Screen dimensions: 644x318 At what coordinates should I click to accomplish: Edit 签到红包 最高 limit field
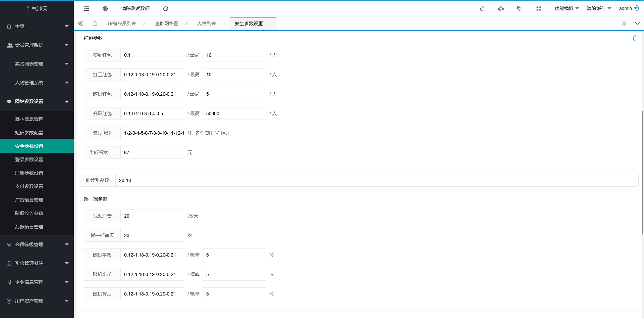coord(234,55)
